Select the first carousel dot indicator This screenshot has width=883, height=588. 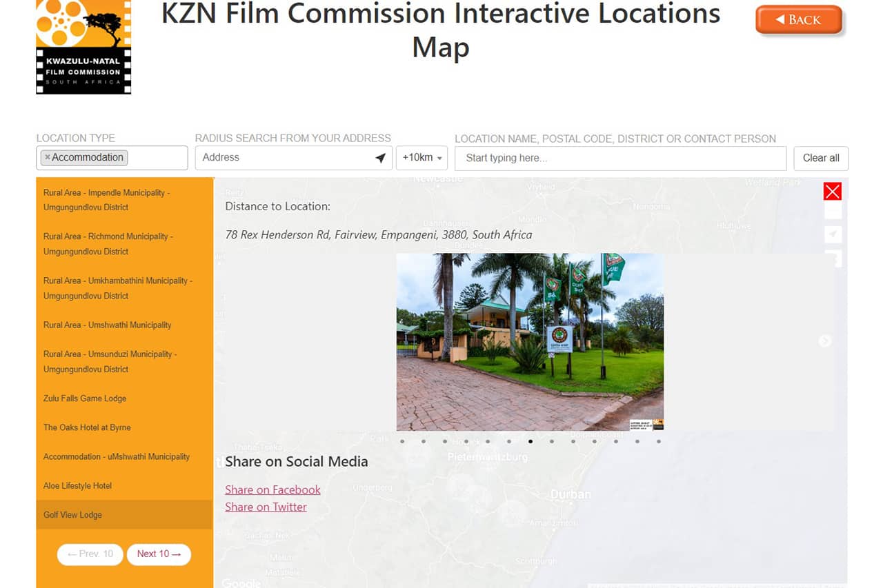pos(402,441)
